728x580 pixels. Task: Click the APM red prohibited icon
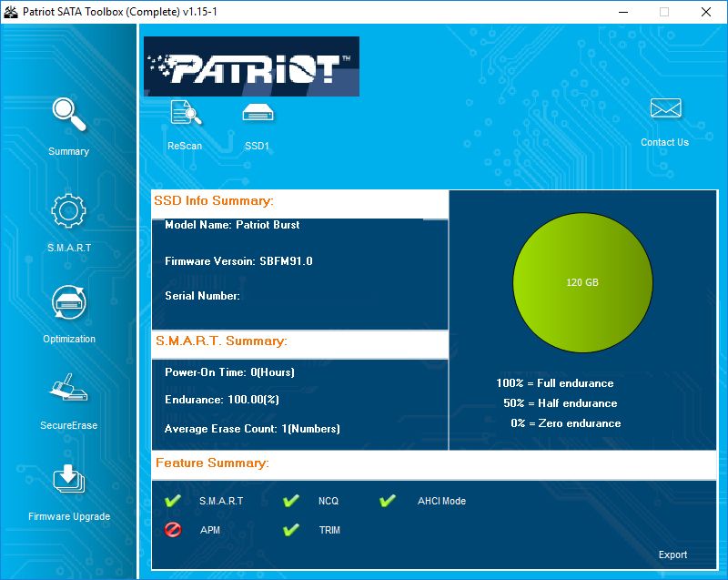coord(173,530)
